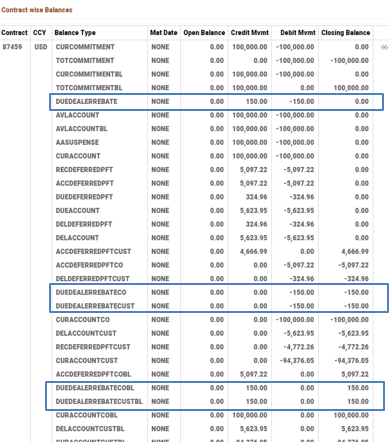This screenshot has height=442, width=390.
Task: Open the Contract wise Balances title
Action: click(37, 10)
